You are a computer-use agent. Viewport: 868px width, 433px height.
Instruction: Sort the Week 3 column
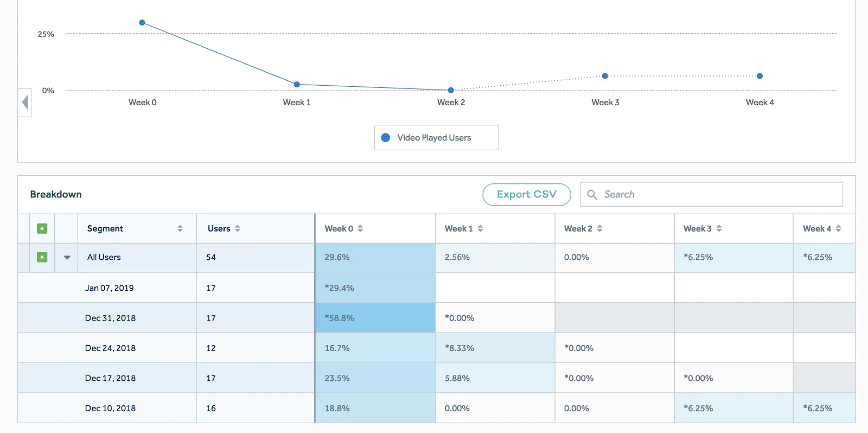coord(719,228)
